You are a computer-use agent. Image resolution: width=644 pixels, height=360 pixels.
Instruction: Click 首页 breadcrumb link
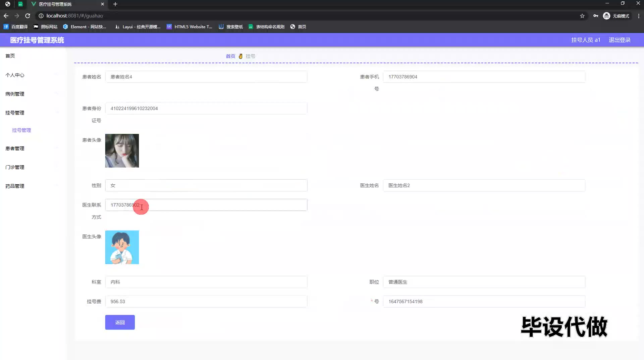click(x=230, y=56)
